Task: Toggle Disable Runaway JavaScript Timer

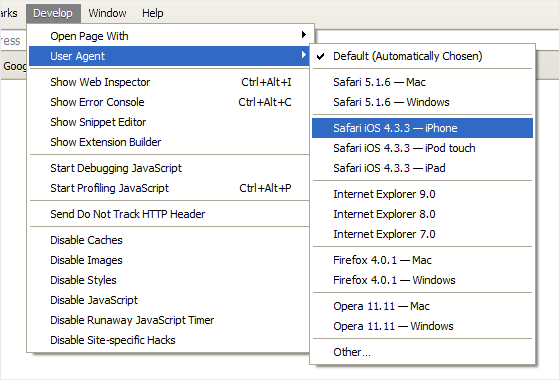Action: tap(169, 320)
